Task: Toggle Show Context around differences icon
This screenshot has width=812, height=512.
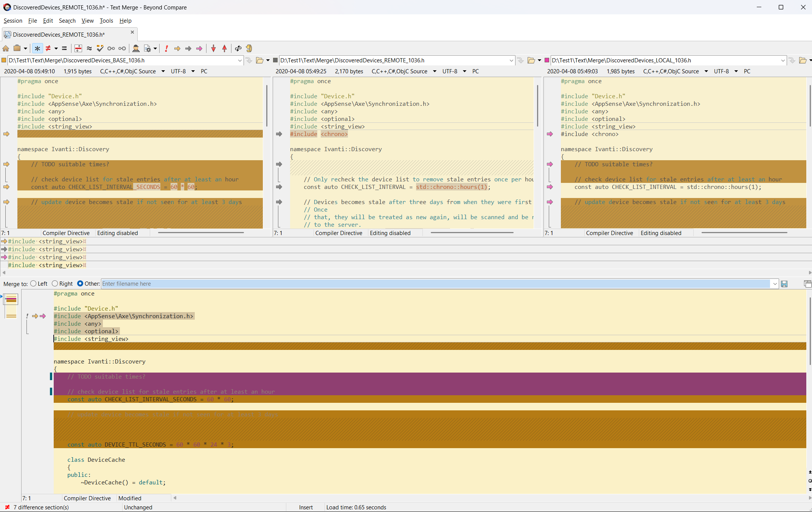Action: (78, 48)
